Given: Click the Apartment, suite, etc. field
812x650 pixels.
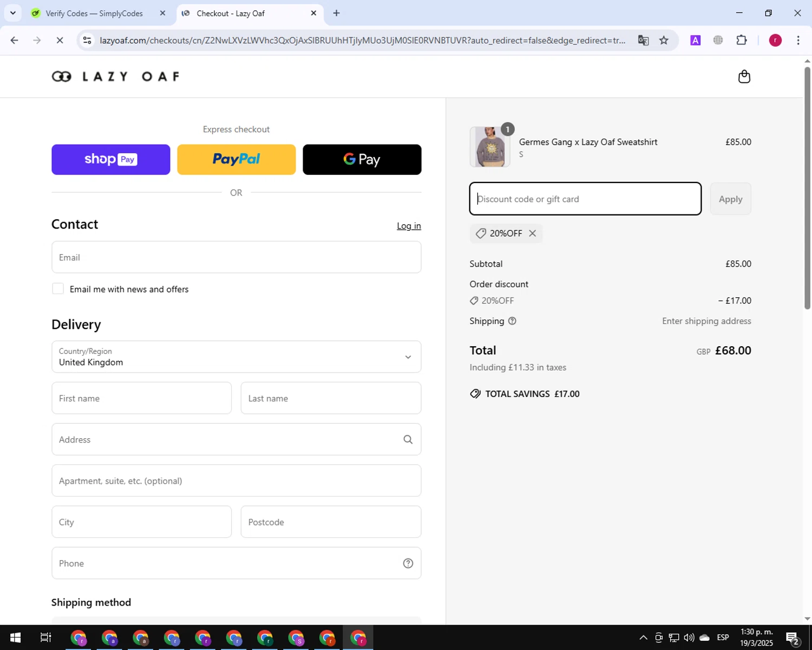Looking at the screenshot, I should (x=237, y=480).
